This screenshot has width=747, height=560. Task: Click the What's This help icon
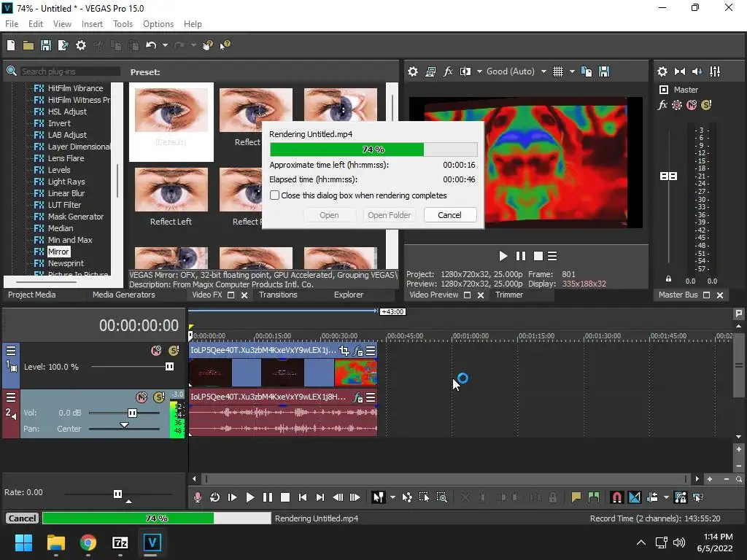(225, 45)
